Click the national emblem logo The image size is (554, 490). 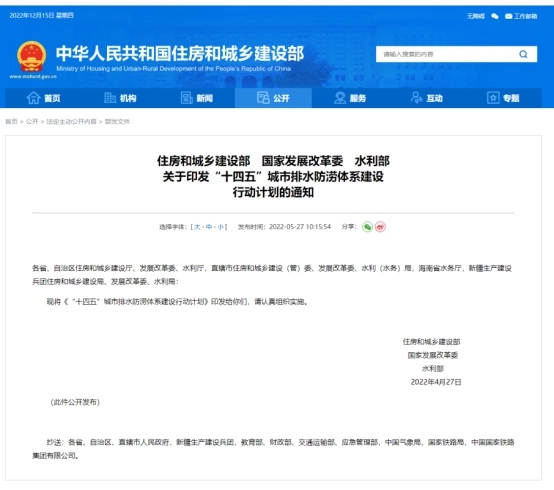coord(32,57)
